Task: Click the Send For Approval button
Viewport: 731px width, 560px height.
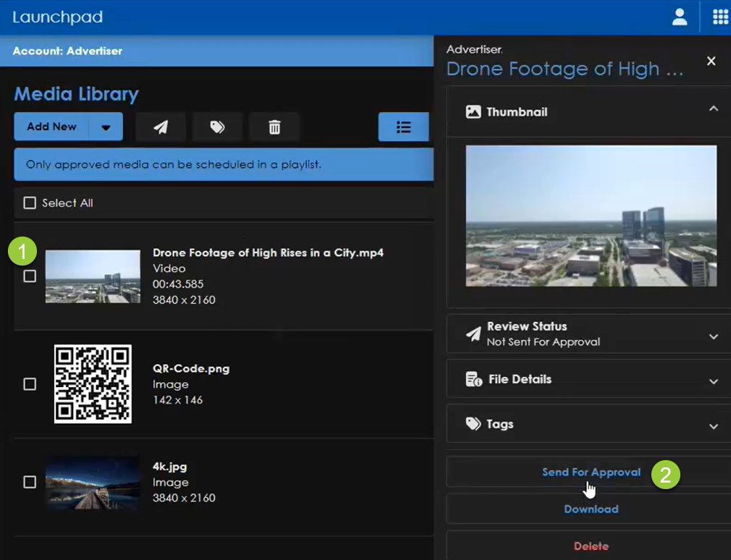Action: point(591,471)
